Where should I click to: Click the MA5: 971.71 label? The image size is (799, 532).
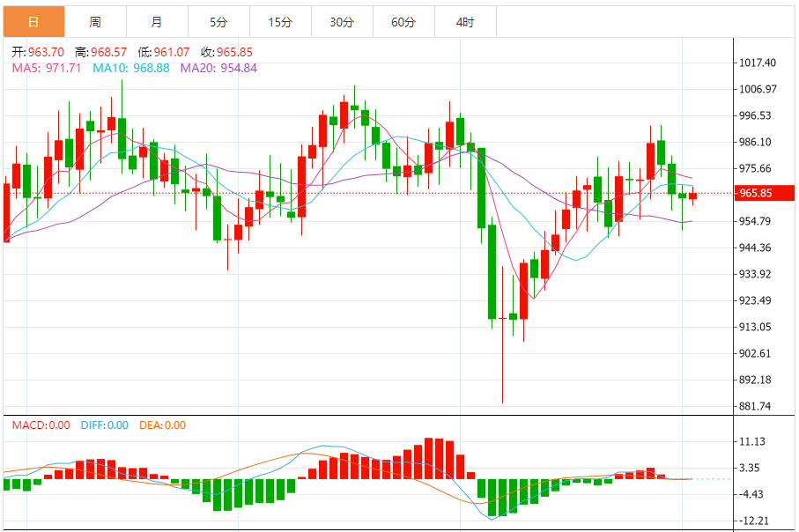click(47, 69)
